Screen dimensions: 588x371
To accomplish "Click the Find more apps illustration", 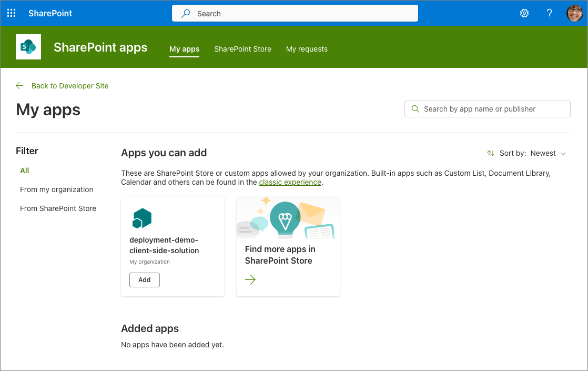I will [288, 218].
